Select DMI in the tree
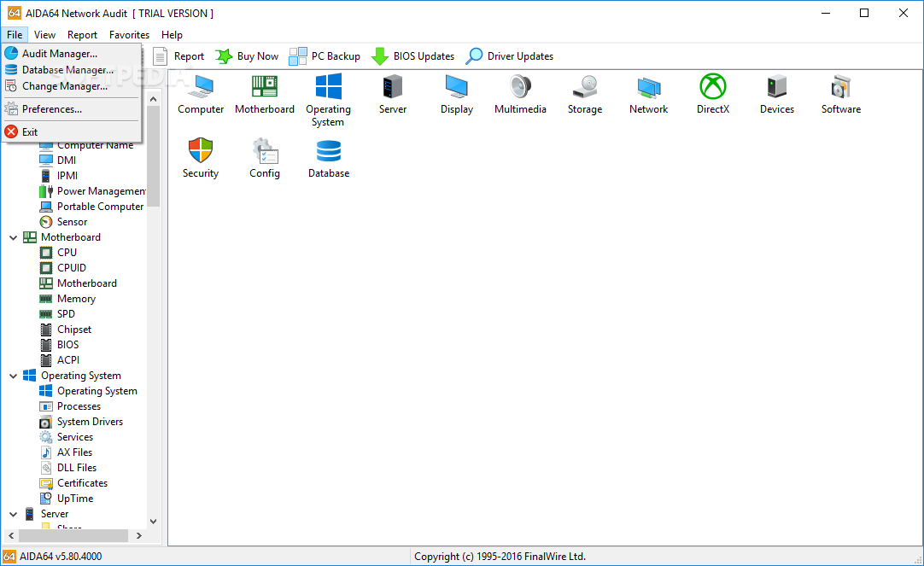The height and width of the screenshot is (566, 924). [58, 160]
